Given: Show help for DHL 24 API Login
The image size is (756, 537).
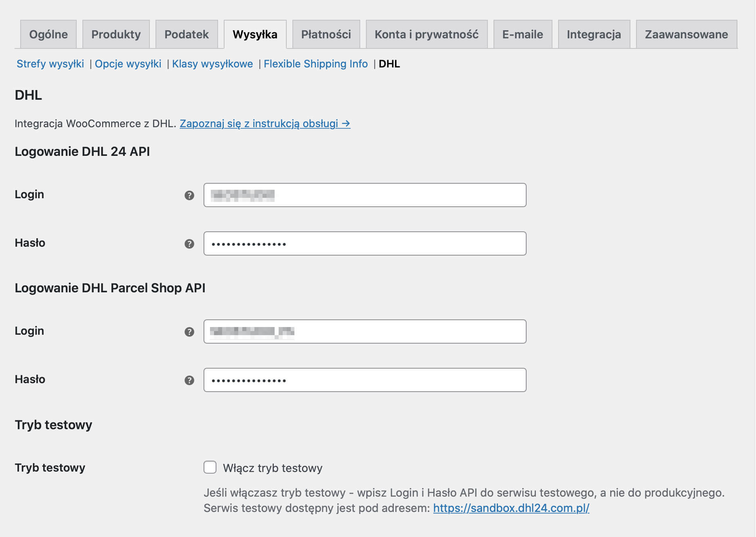Looking at the screenshot, I should click(189, 195).
